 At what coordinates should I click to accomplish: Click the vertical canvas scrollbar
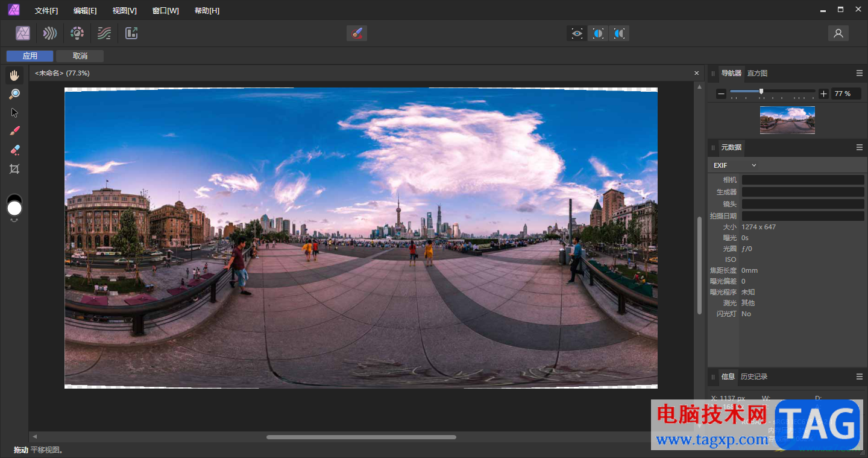(x=700, y=264)
